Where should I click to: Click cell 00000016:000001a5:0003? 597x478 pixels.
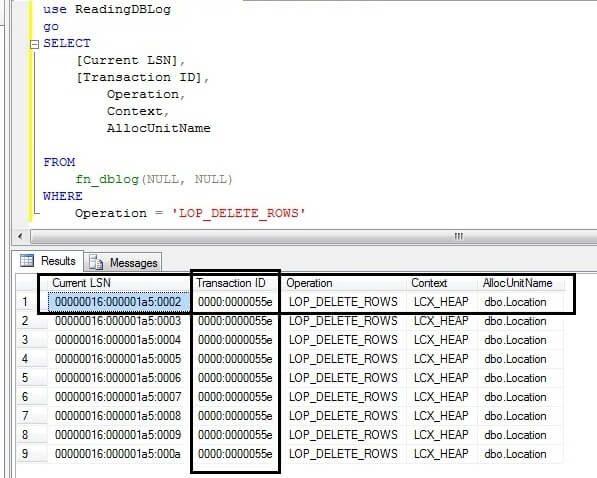point(119,321)
